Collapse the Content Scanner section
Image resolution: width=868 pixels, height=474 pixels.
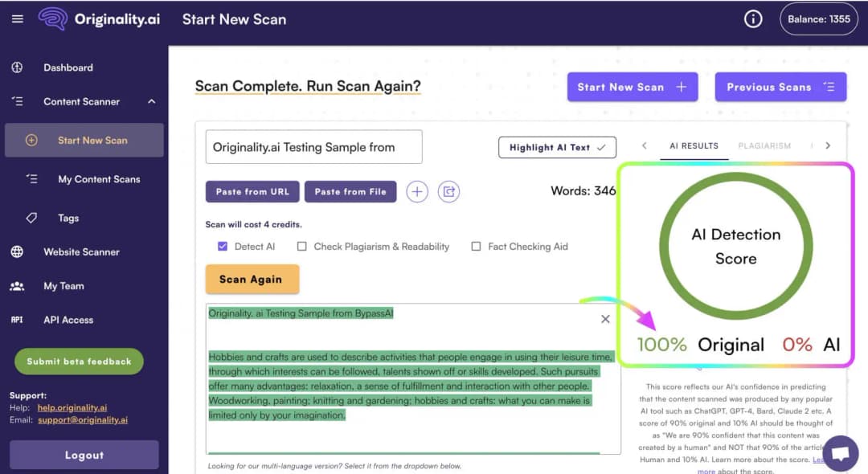point(149,101)
